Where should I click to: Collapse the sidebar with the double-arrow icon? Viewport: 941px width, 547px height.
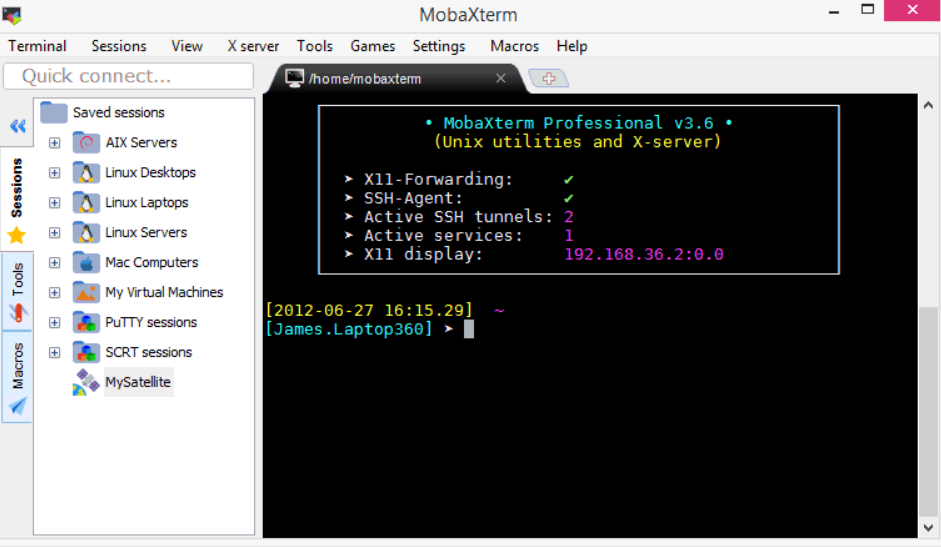click(x=17, y=125)
